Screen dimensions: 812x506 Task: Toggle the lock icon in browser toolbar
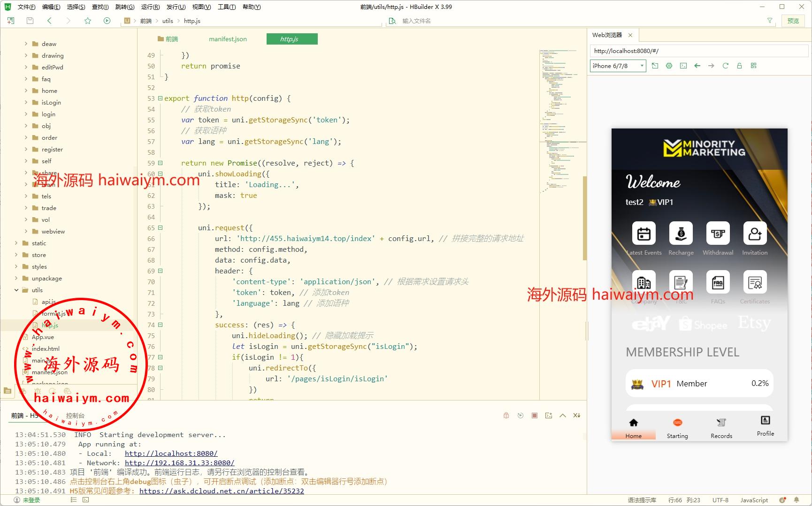(739, 66)
